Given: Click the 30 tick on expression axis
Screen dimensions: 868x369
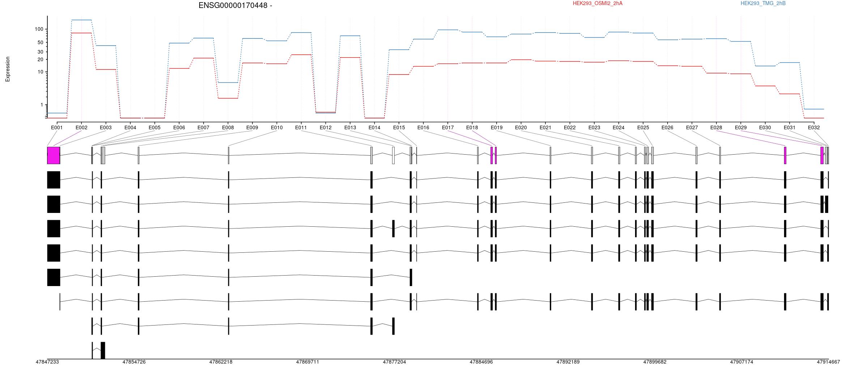Looking at the screenshot, I should tap(41, 52).
